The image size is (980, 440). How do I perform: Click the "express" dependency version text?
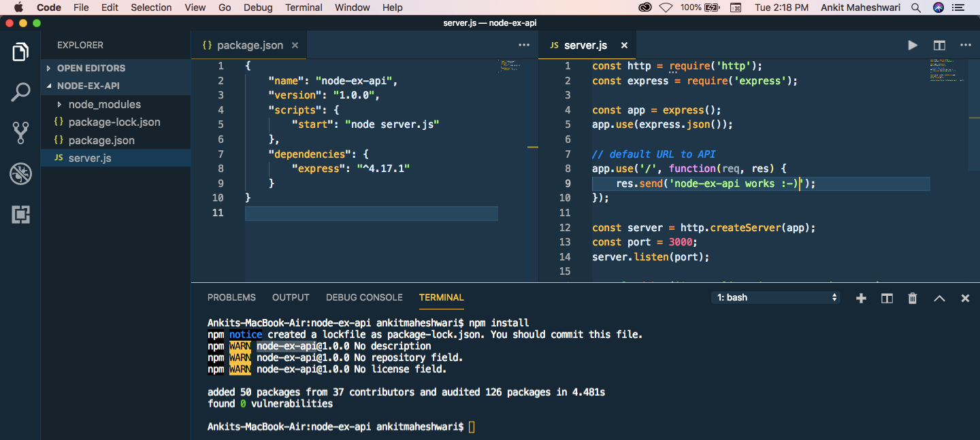click(383, 169)
